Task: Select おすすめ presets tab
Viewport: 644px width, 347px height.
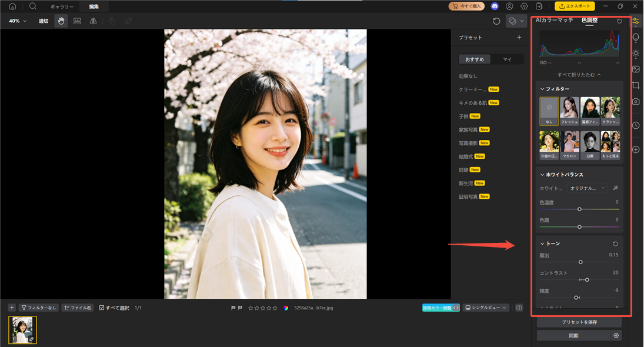Action: [475, 59]
